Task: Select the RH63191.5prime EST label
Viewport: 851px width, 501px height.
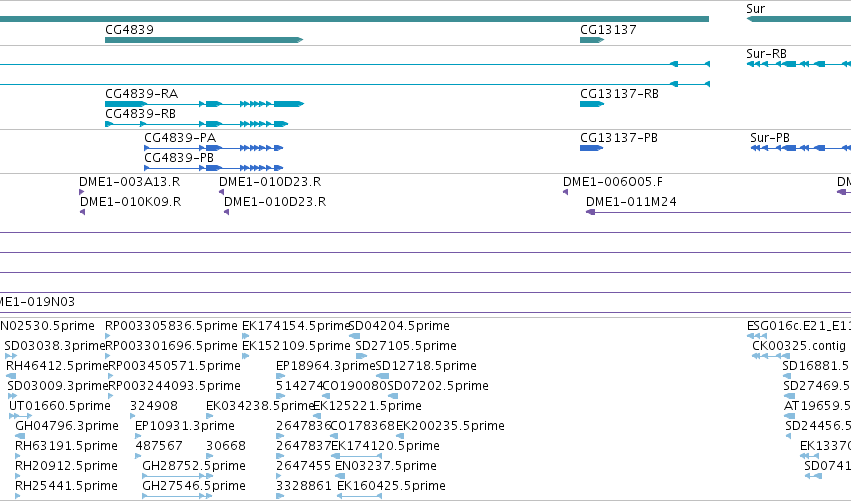Action: [66, 446]
